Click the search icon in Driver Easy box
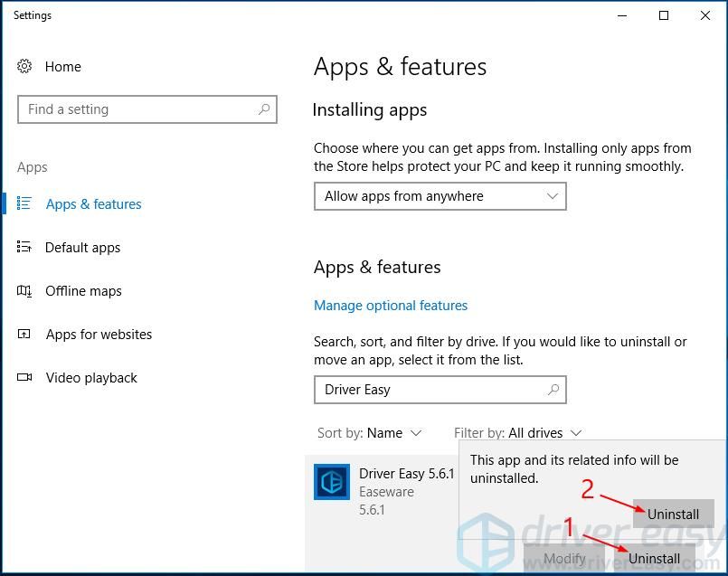This screenshot has height=576, width=728. click(553, 390)
